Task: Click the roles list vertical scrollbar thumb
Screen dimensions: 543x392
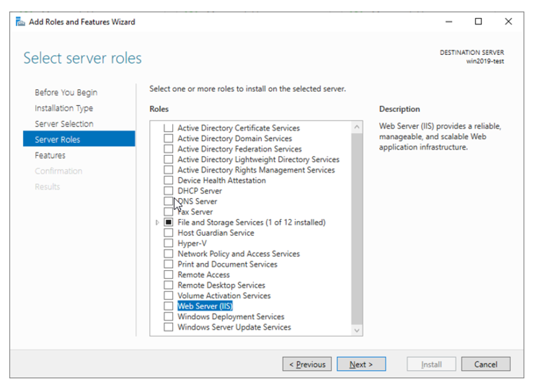Action: (x=357, y=229)
